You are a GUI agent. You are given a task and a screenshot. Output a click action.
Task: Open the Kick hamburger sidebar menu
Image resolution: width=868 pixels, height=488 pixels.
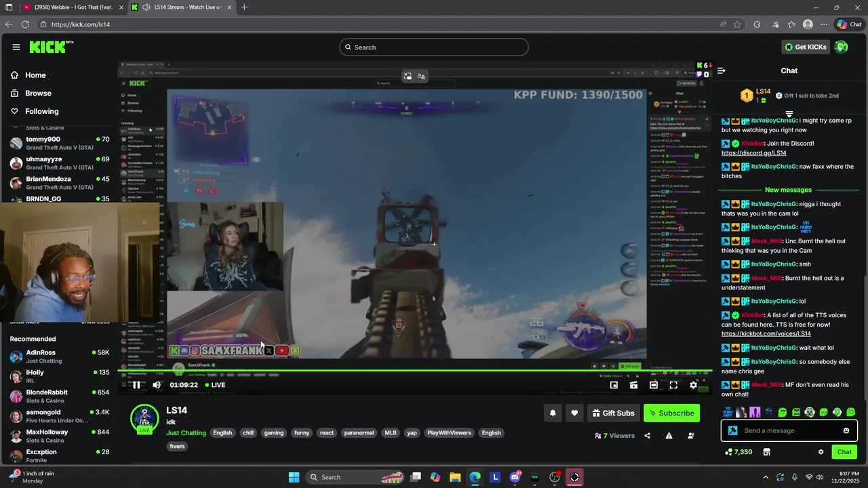click(16, 47)
